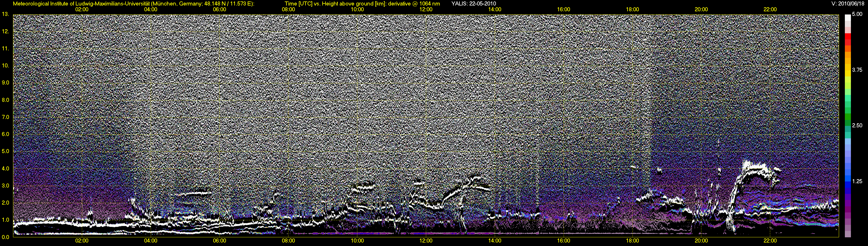868x246 pixels.
Task: Click the '02:00' label on the bottom time axis
Action: pyautogui.click(x=82, y=241)
